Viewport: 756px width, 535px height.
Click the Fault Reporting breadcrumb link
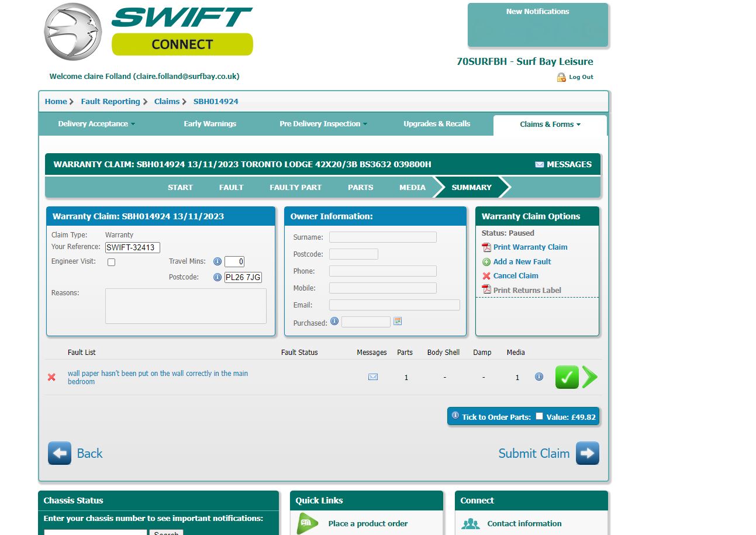tap(111, 102)
